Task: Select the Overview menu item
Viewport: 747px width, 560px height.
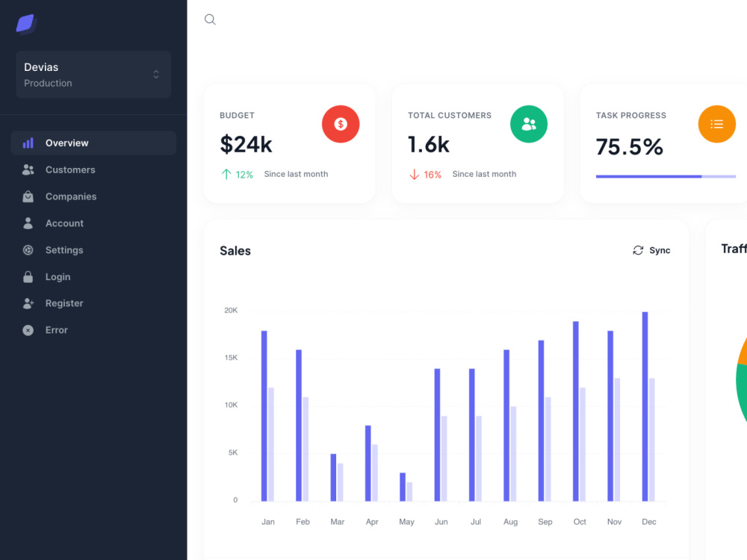Action: click(93, 143)
